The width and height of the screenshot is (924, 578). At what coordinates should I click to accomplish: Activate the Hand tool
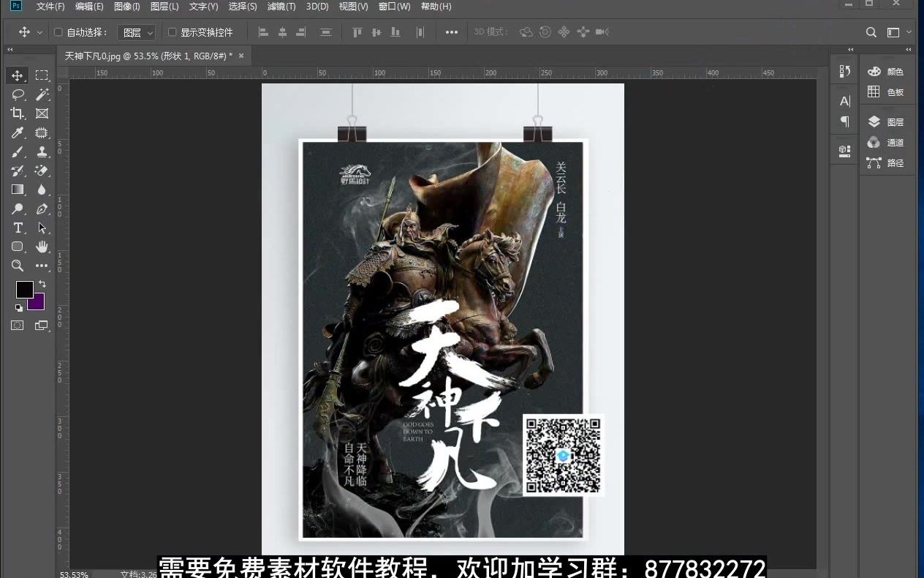pos(42,247)
